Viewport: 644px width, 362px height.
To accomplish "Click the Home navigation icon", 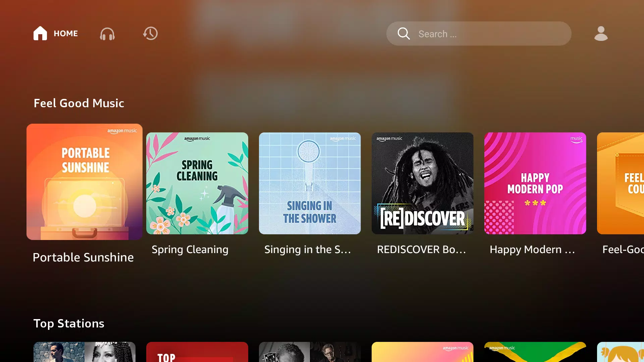I will [40, 34].
